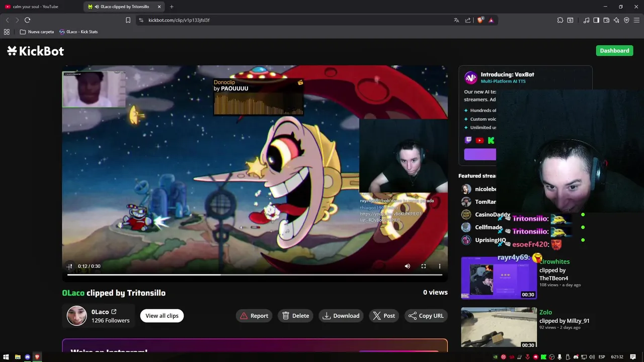
Task: Delete this clip
Action: point(296,316)
